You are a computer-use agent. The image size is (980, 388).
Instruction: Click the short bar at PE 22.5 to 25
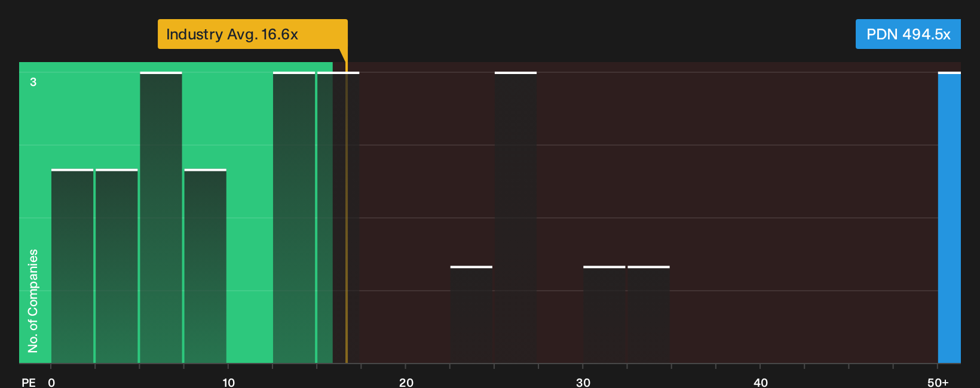pos(471,315)
